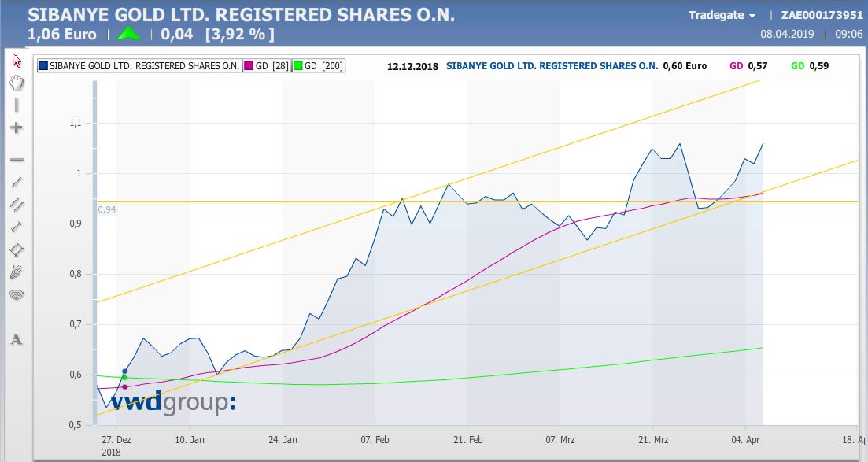
Task: Select the vertical line drawing tool
Action: [17, 105]
